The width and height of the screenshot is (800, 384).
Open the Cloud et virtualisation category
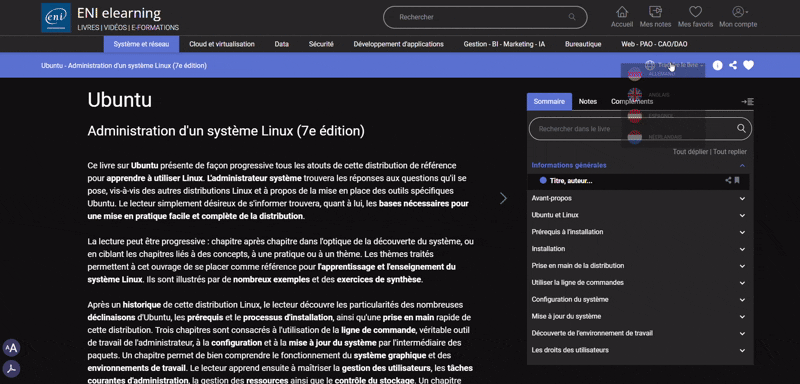coord(222,44)
